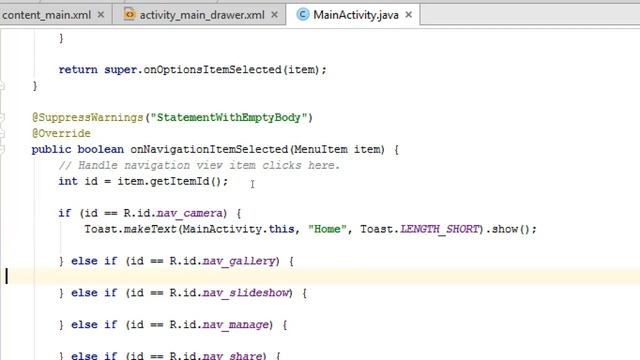640x360 pixels.
Task: Click the highlighted empty line under nav_gallery
Action: (320, 277)
